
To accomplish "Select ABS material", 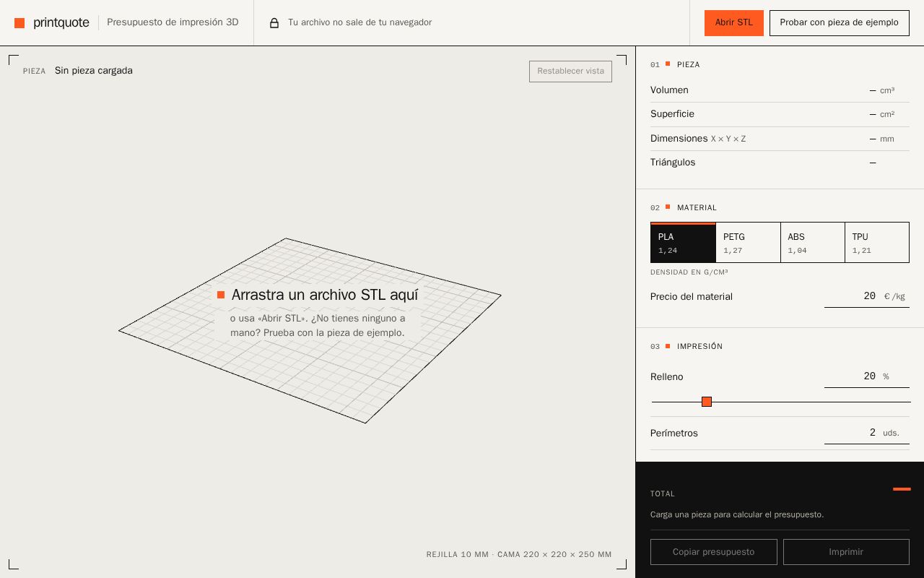I will pos(813,243).
